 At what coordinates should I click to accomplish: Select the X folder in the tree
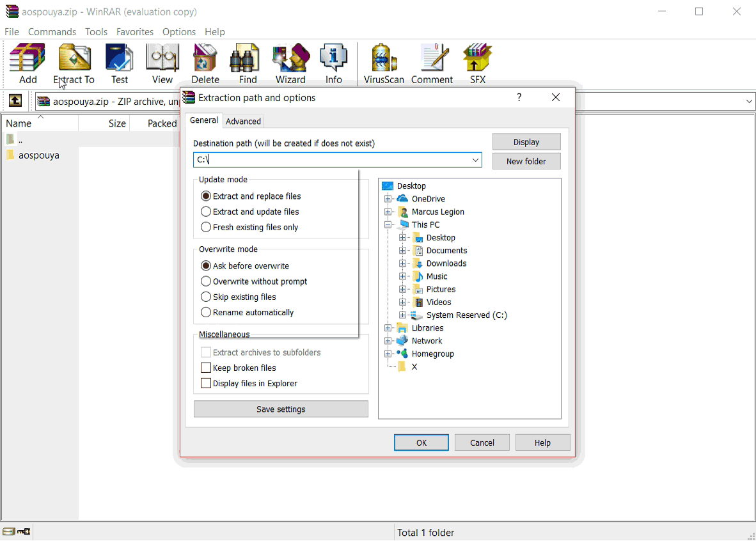point(414,367)
